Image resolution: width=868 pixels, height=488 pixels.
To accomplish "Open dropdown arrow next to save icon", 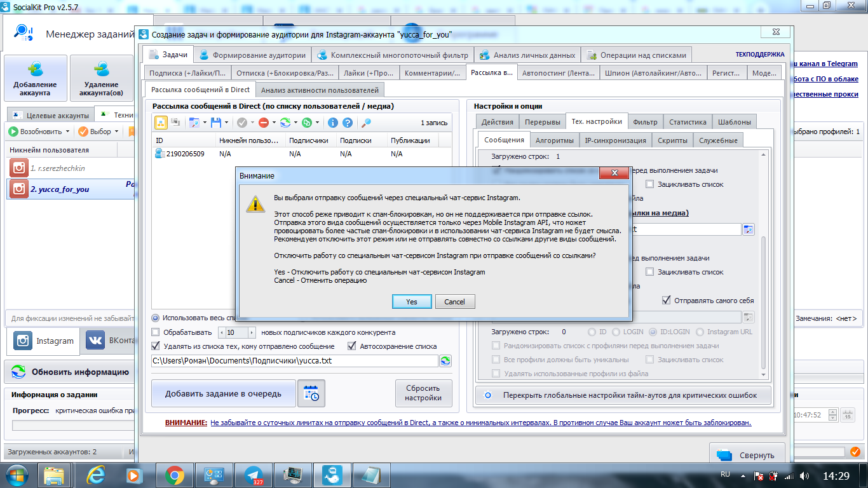I will coord(227,123).
